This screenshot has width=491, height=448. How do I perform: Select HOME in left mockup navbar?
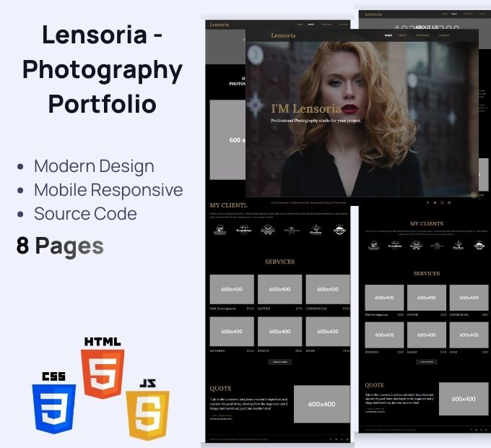(x=300, y=25)
